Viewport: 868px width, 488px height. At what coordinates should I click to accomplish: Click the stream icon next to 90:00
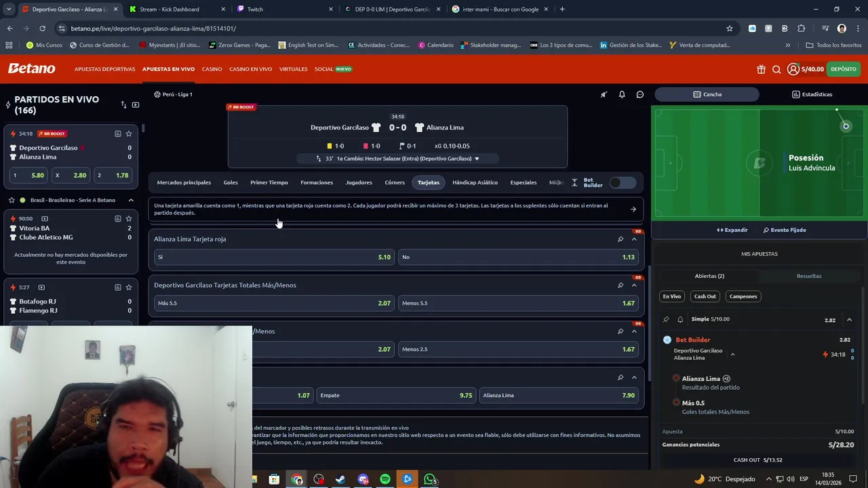point(45,219)
